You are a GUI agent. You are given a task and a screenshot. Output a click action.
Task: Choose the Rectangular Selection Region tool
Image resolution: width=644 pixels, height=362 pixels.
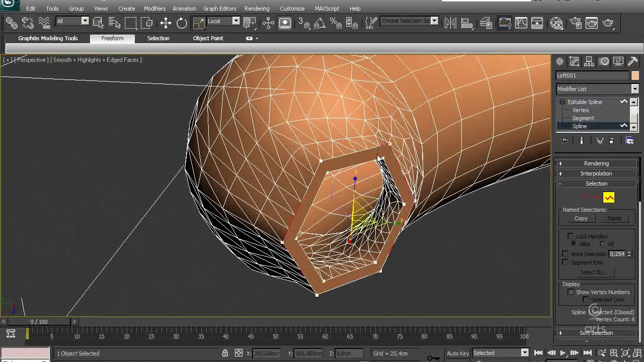click(130, 22)
